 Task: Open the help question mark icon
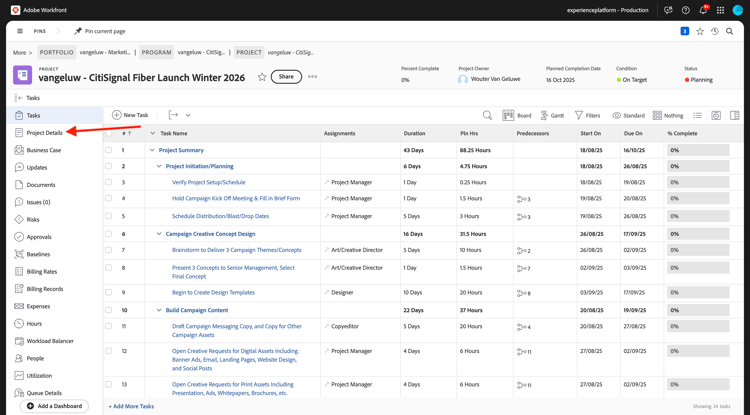tap(685, 10)
